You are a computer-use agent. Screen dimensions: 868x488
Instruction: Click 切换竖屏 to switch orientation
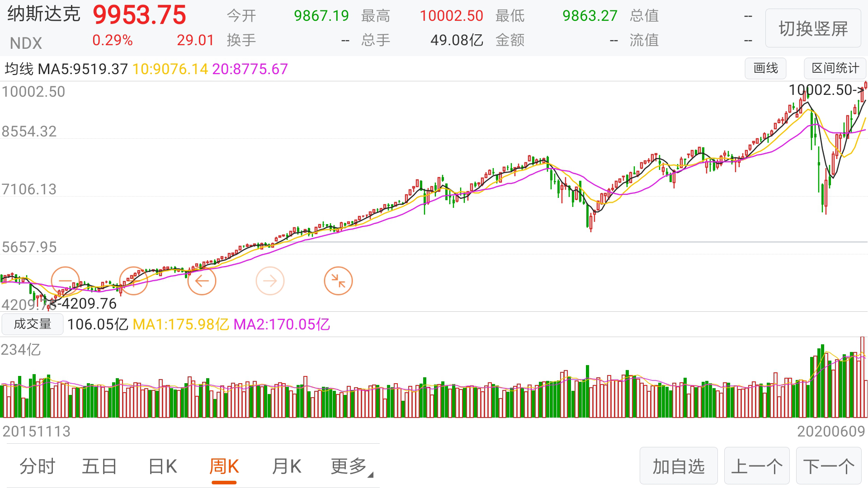click(813, 28)
